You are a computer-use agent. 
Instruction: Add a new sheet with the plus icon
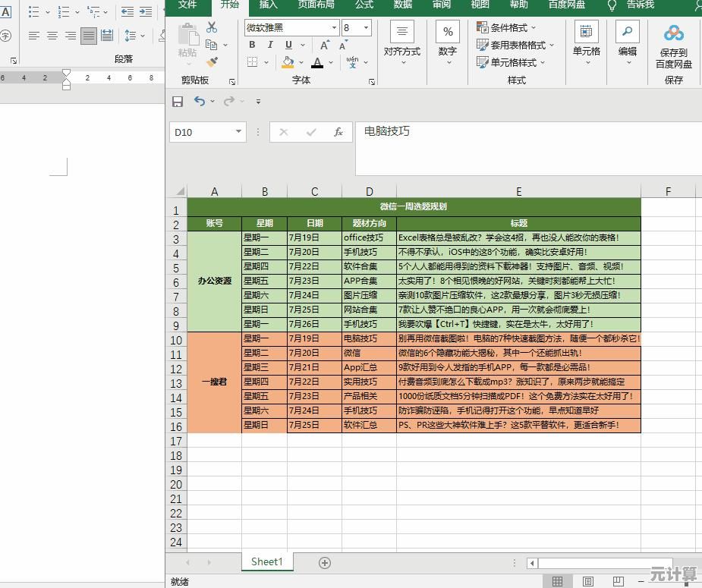pos(325,562)
